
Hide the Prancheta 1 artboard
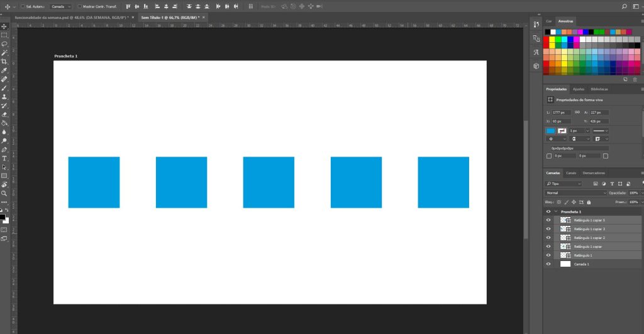coord(548,211)
